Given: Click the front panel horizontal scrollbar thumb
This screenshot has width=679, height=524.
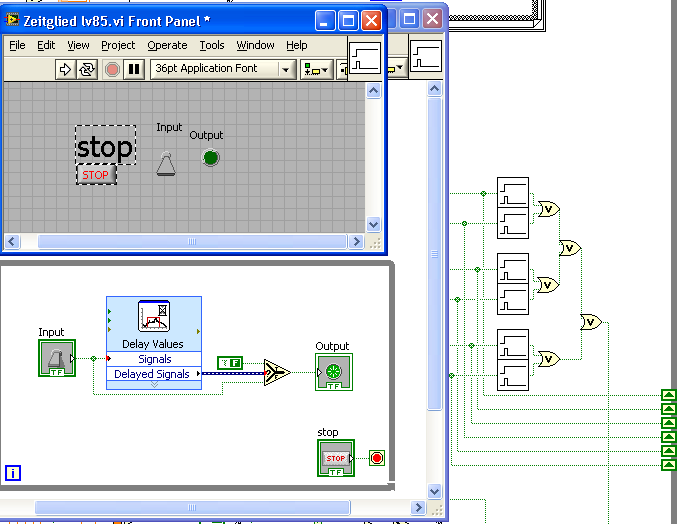Looking at the screenshot, I should tap(192, 241).
